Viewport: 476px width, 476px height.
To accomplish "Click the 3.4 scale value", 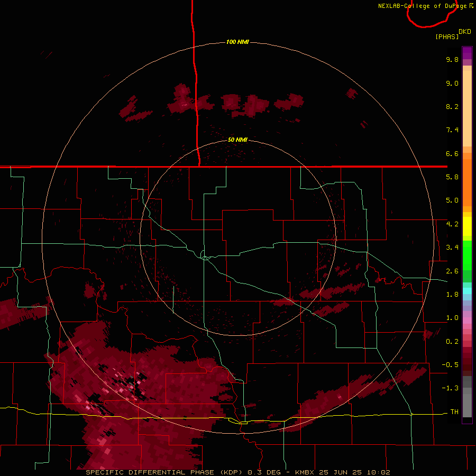I will (x=452, y=248).
